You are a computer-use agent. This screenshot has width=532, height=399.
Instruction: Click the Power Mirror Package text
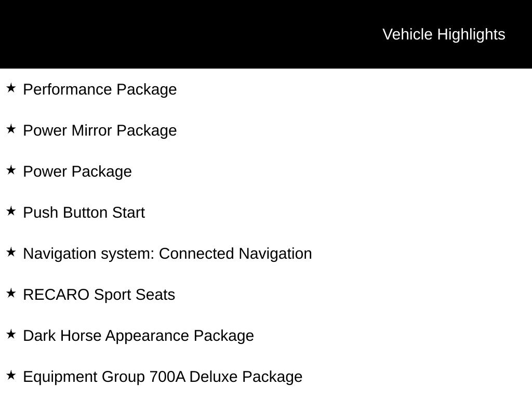click(x=100, y=130)
